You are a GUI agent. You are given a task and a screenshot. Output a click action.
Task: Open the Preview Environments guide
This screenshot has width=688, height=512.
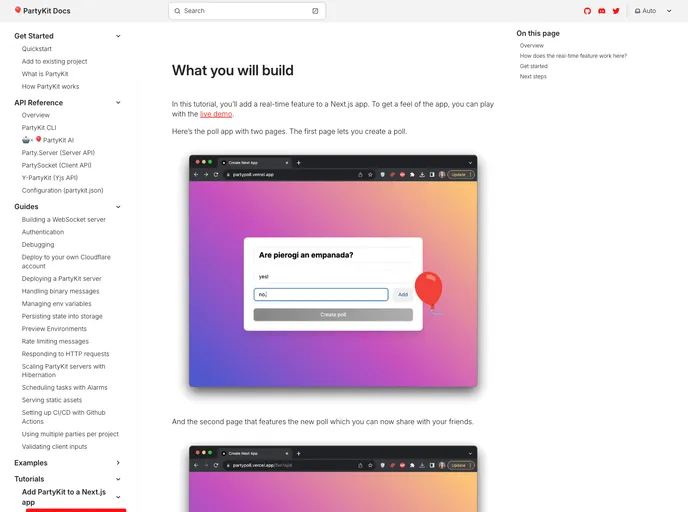click(54, 329)
